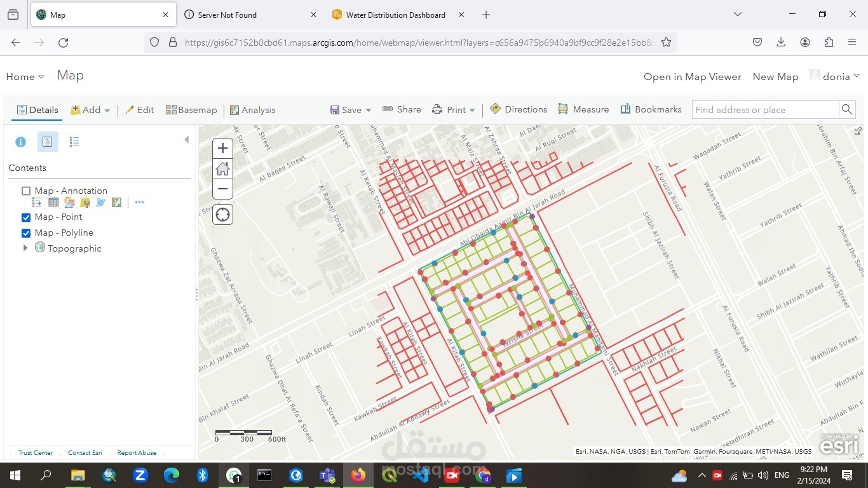Image resolution: width=868 pixels, height=488 pixels.
Task: Open Firefox account icon
Action: [x=805, y=43]
